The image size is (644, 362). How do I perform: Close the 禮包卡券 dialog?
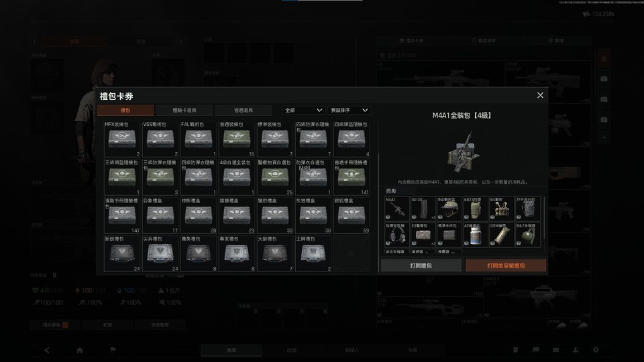[x=540, y=95]
